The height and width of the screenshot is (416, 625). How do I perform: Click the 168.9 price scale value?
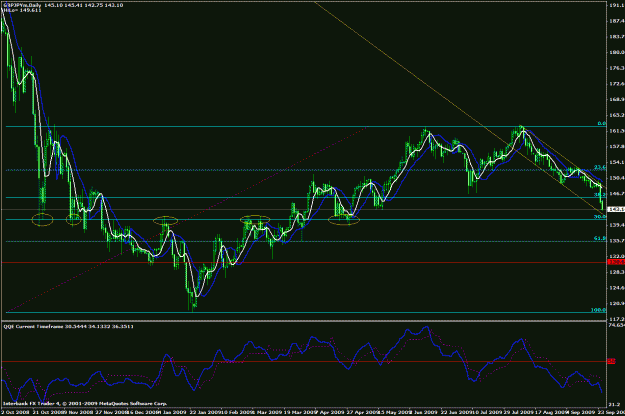click(x=617, y=99)
